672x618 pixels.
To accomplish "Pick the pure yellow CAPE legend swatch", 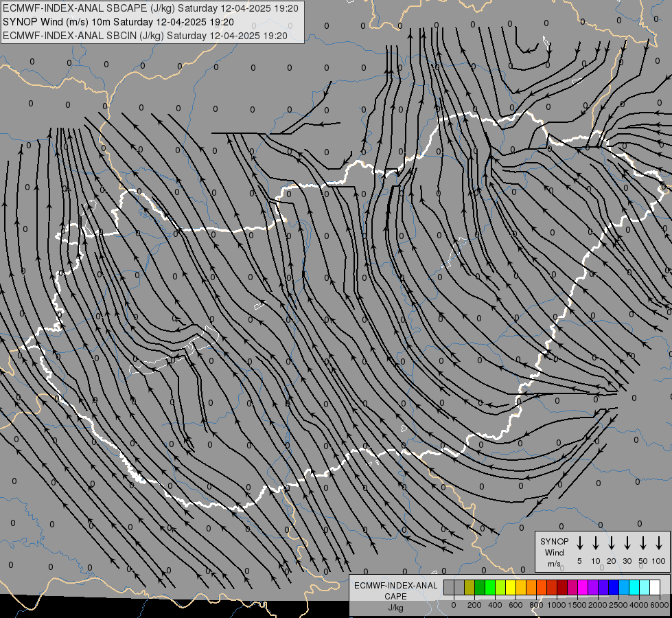I will point(511,587).
